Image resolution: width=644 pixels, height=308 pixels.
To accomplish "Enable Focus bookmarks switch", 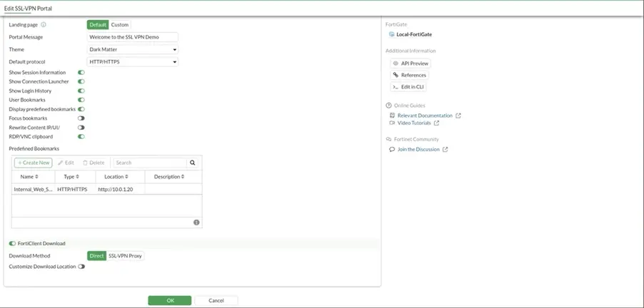I will pyautogui.click(x=81, y=118).
